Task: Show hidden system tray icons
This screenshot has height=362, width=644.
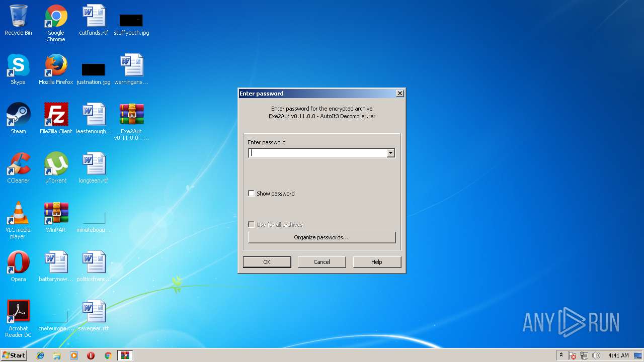Action: [561, 355]
